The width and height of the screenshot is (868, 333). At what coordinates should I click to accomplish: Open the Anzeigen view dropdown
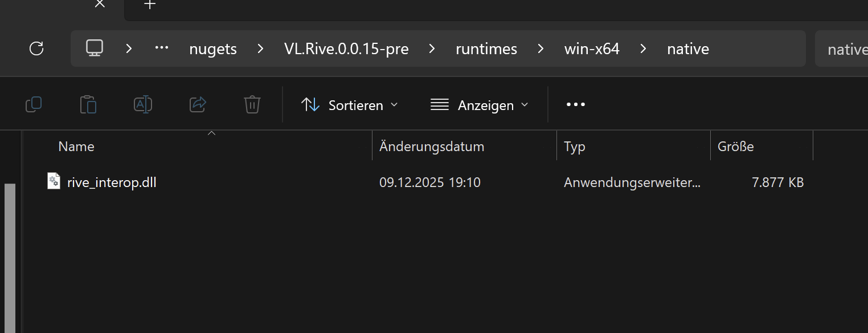pyautogui.click(x=479, y=105)
